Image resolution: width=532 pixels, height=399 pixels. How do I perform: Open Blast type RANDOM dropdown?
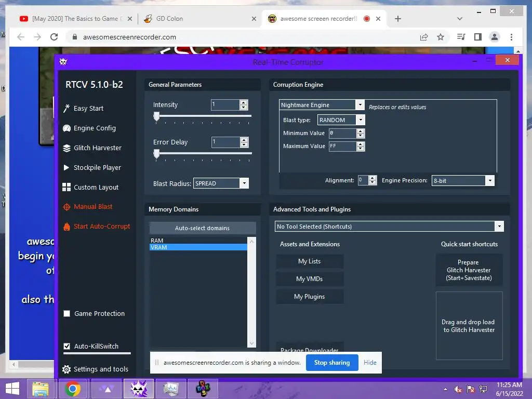pyautogui.click(x=361, y=120)
